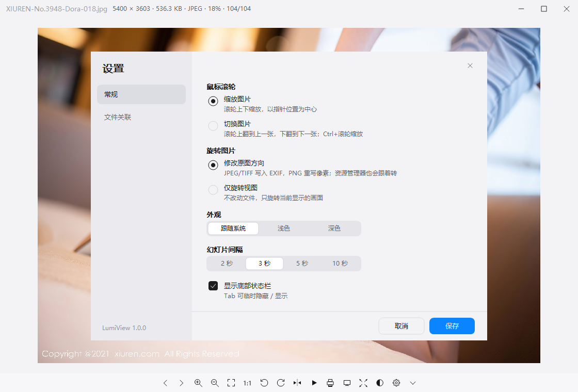Print the image with printer icon

click(x=330, y=383)
